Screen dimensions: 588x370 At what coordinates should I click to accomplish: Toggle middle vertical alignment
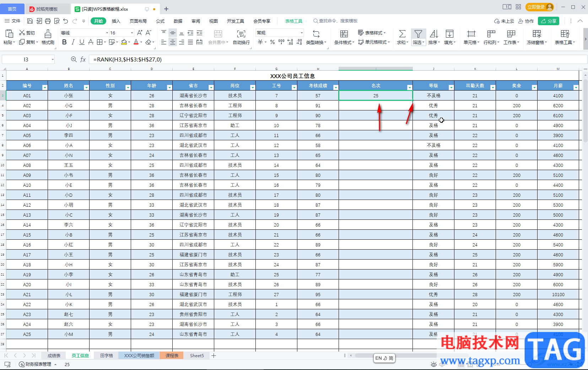point(173,33)
